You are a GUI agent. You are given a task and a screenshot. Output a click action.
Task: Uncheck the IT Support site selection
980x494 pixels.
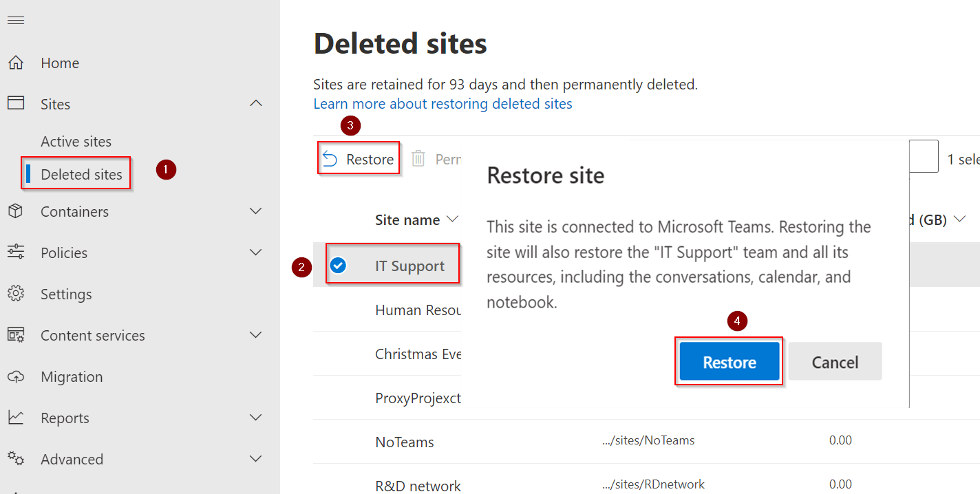click(339, 264)
